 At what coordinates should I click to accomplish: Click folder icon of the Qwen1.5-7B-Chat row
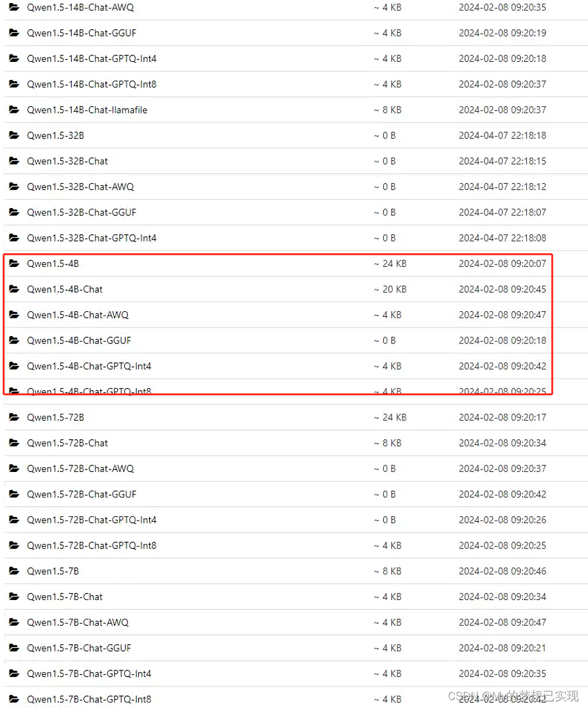tap(14, 596)
